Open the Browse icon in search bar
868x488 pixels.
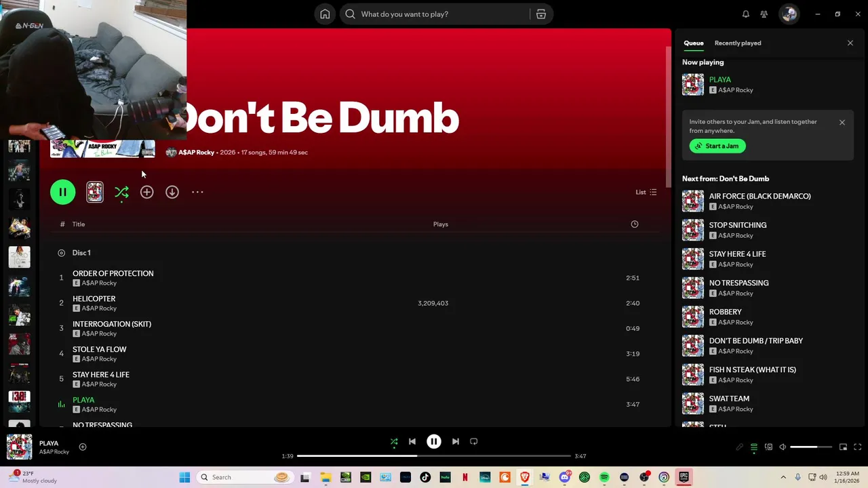tap(541, 14)
